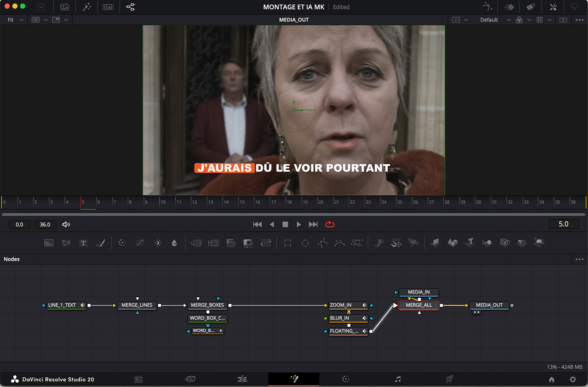Viewport: 588px width, 387px height.
Task: Select the Rectangle mask tool
Action: click(x=287, y=243)
